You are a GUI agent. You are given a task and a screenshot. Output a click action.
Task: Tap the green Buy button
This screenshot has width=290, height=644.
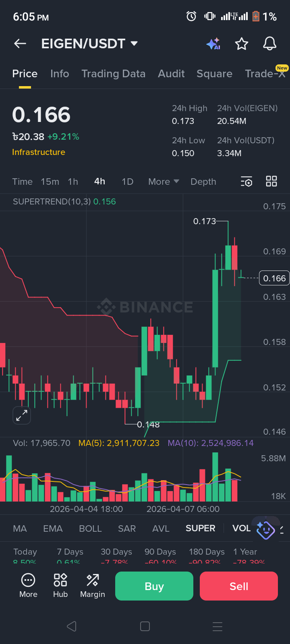(x=154, y=586)
